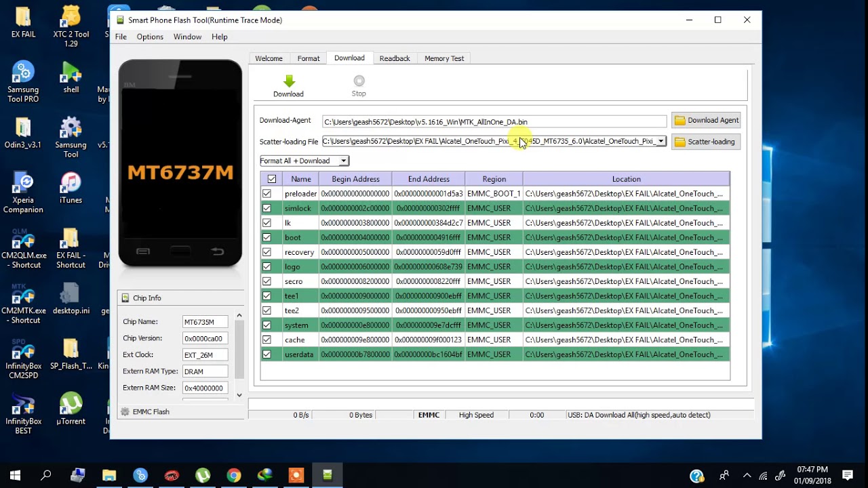Expand the Scatter-loading File path dropdown
868x488 pixels.
tap(661, 141)
